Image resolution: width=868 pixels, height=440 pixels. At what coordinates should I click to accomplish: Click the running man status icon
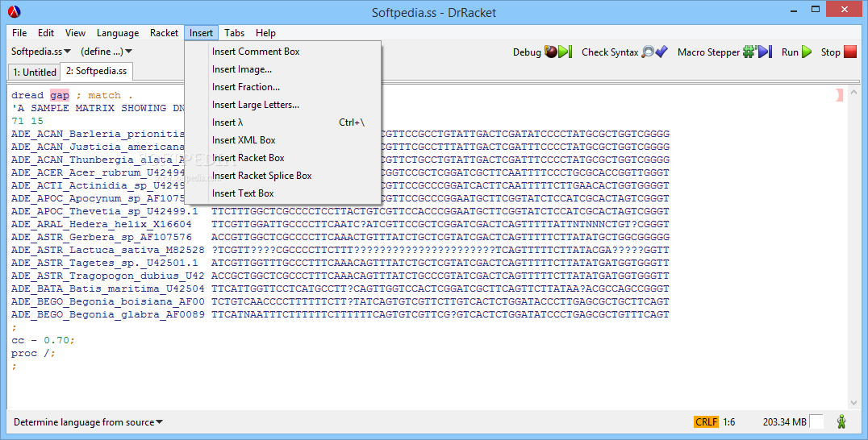pyautogui.click(x=841, y=421)
